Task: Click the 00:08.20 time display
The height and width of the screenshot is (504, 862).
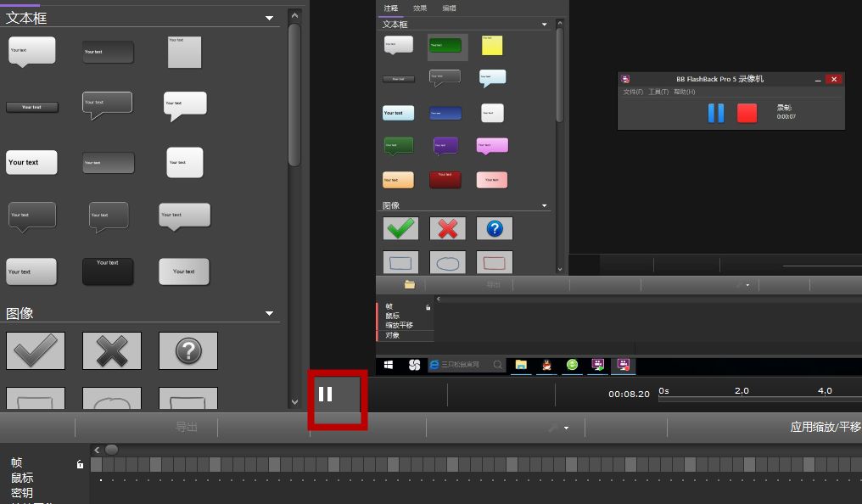Action: 629,394
